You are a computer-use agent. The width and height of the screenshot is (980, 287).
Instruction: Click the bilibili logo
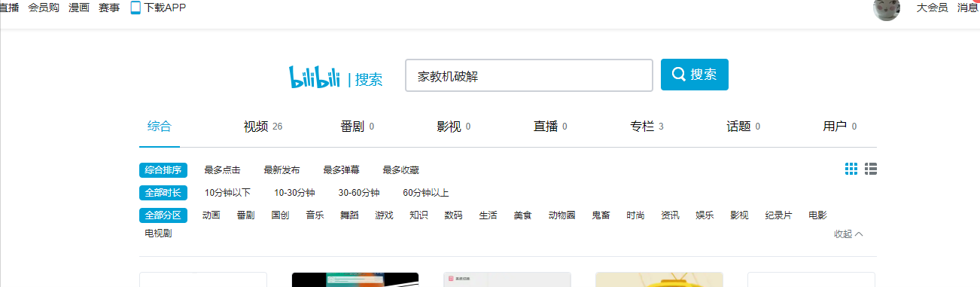pyautogui.click(x=315, y=77)
